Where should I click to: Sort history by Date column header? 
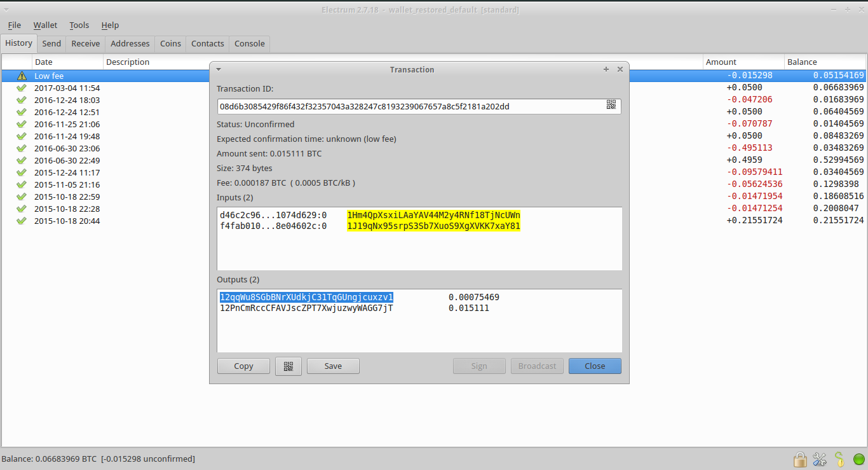pos(67,62)
